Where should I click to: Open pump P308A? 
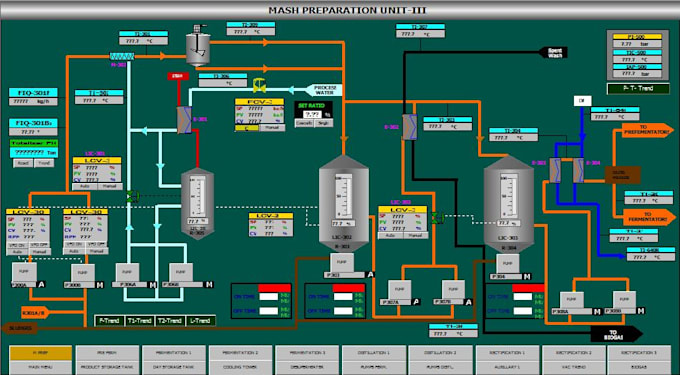pos(572,300)
